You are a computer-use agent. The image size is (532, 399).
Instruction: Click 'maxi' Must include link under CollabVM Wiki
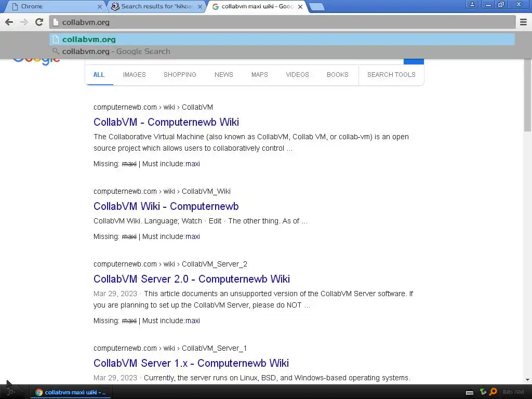[193, 236]
